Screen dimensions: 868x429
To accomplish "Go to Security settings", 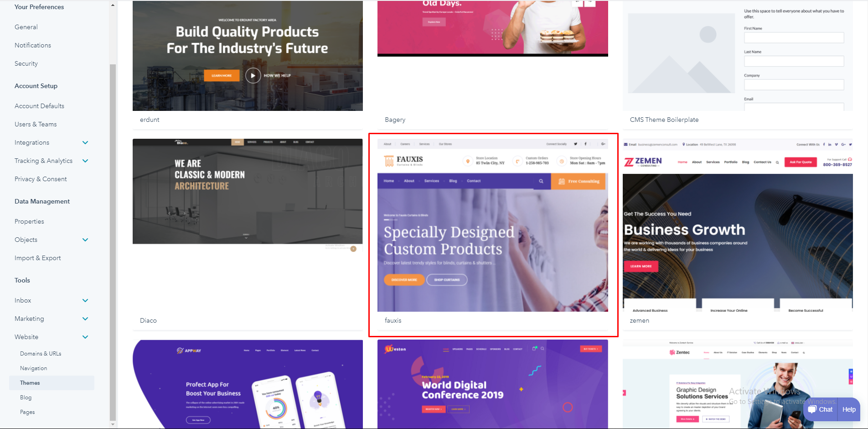I will point(26,63).
